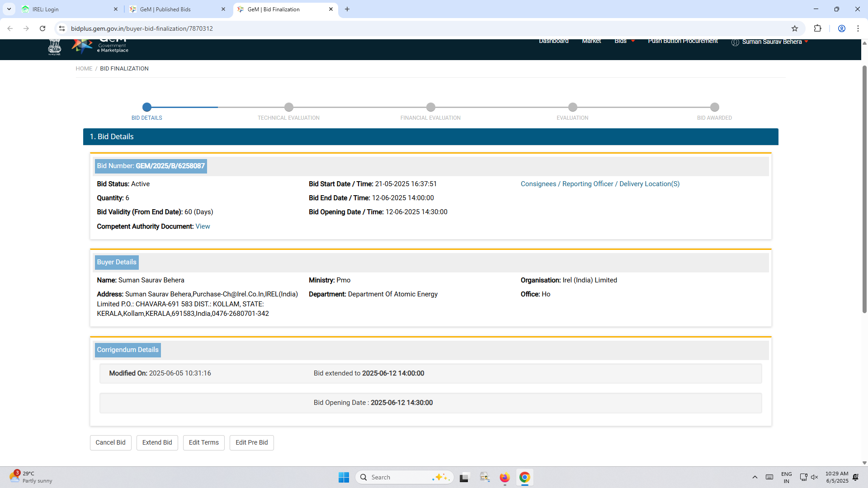The height and width of the screenshot is (488, 868).
Task: Open the Chrome extensions puzzle icon
Action: [x=817, y=28]
